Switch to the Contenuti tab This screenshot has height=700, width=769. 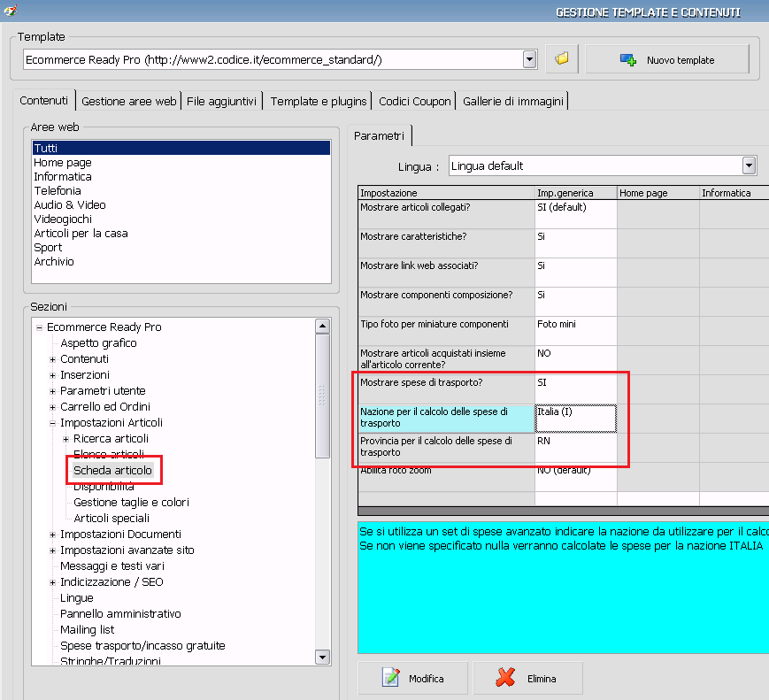pyautogui.click(x=43, y=101)
